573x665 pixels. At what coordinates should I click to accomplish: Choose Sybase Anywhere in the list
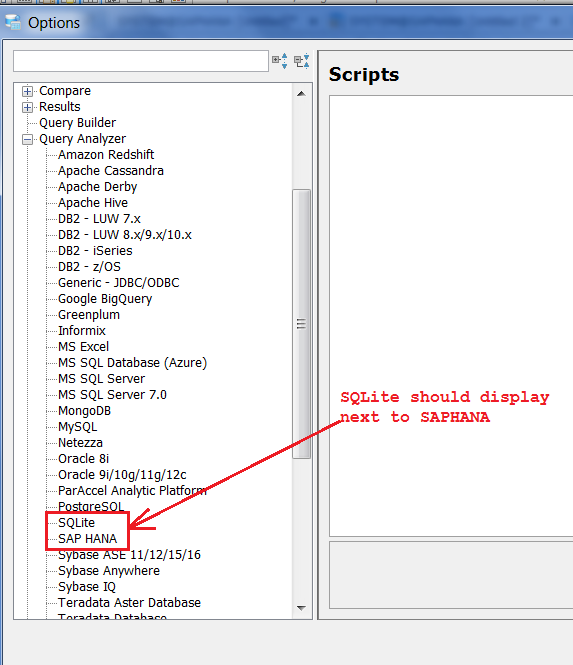tap(109, 571)
